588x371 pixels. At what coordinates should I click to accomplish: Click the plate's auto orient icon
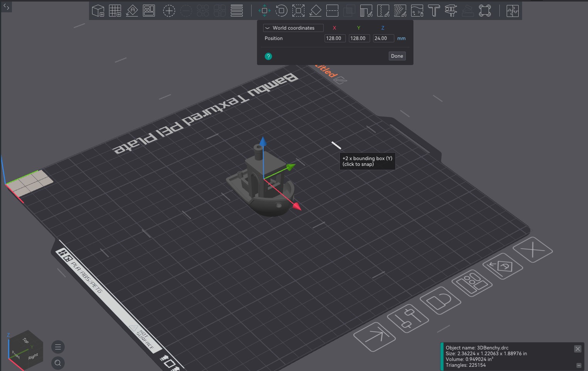502,266
